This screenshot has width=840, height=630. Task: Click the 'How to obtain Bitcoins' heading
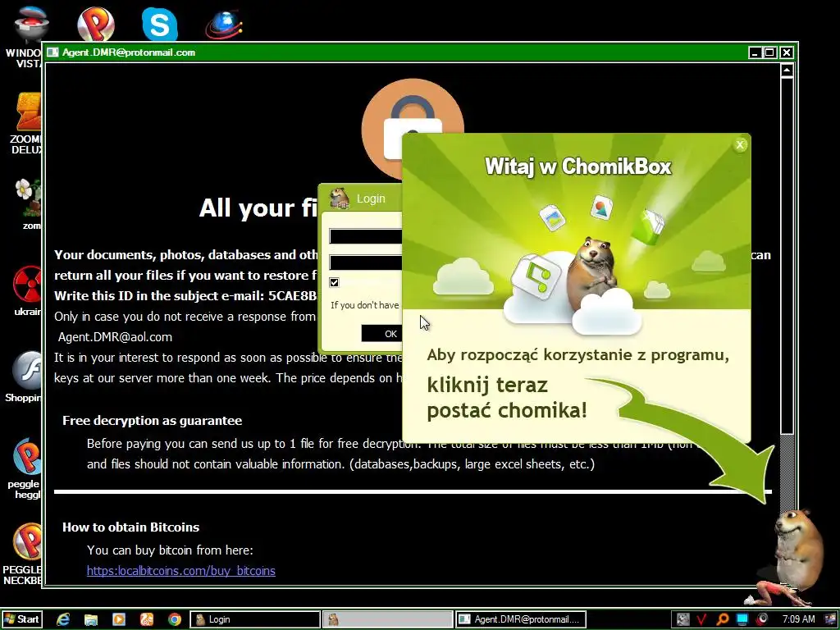coord(130,527)
